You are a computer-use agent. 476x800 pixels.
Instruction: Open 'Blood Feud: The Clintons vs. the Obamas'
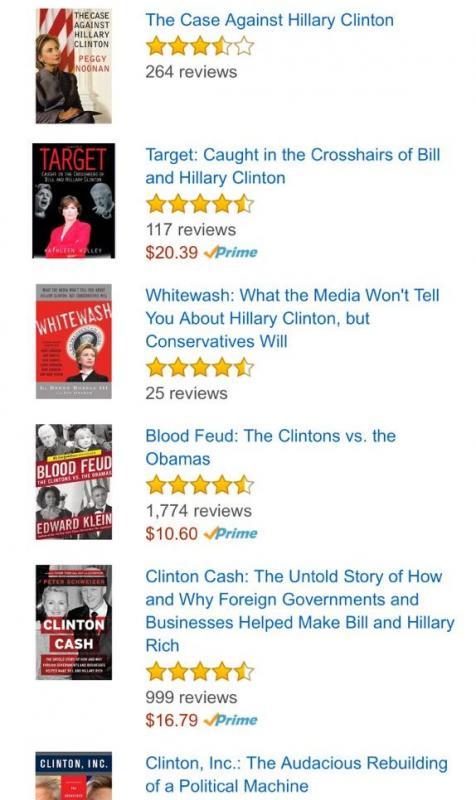pos(270,447)
